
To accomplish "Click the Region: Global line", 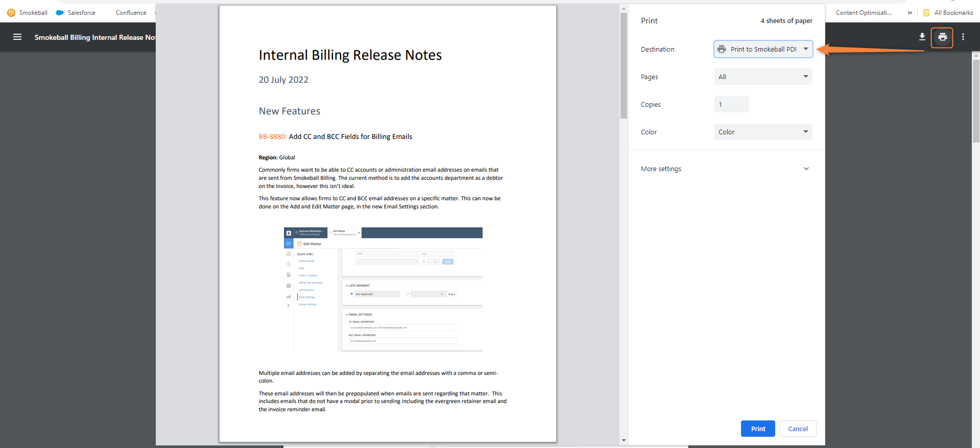I will [277, 157].
